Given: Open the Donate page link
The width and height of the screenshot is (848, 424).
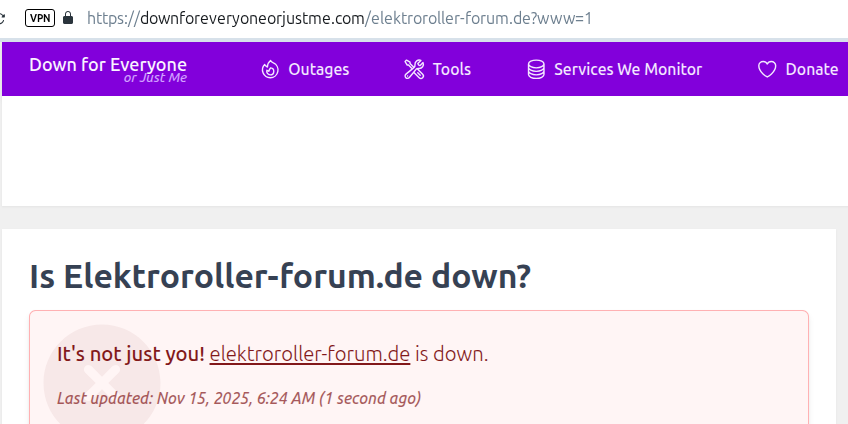Looking at the screenshot, I should pos(811,69).
